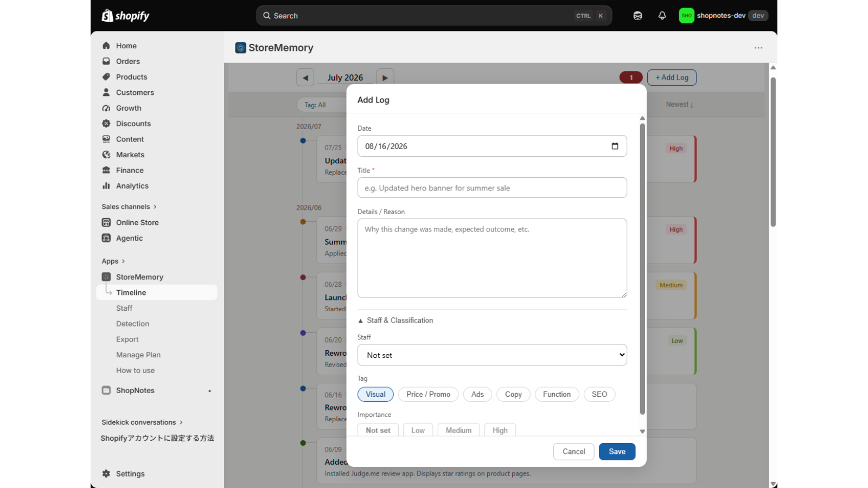
Task: Go to previous month arrow
Action: click(x=305, y=78)
